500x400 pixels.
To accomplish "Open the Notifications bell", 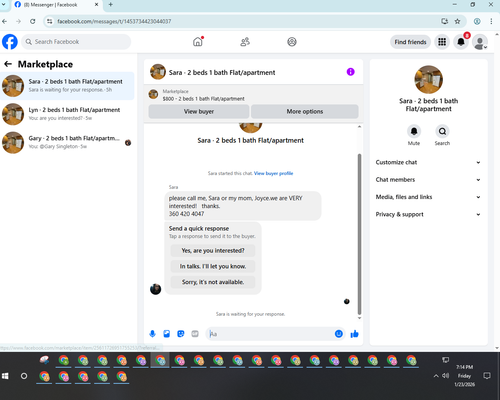I will tap(461, 42).
